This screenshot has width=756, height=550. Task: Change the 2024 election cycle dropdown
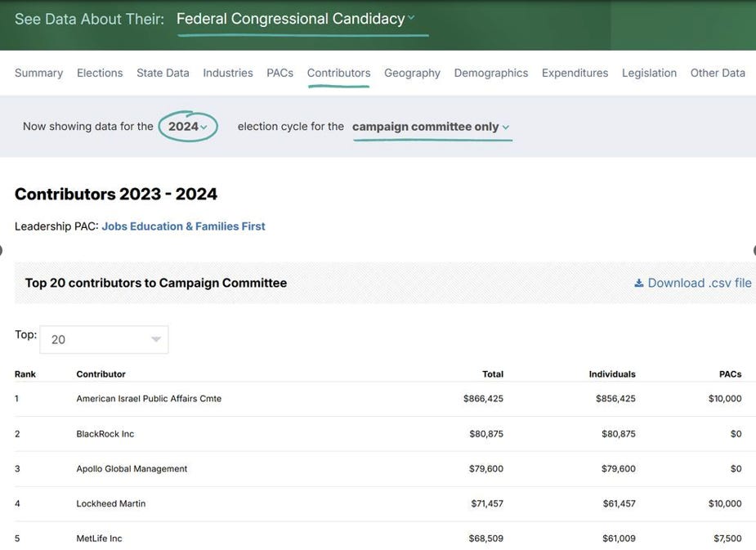[187, 127]
